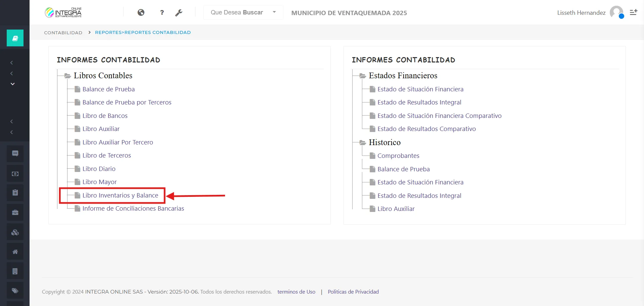Screen dimensions: 644x306
Task: Click the clipboard icon in sidebar
Action: 15,192
